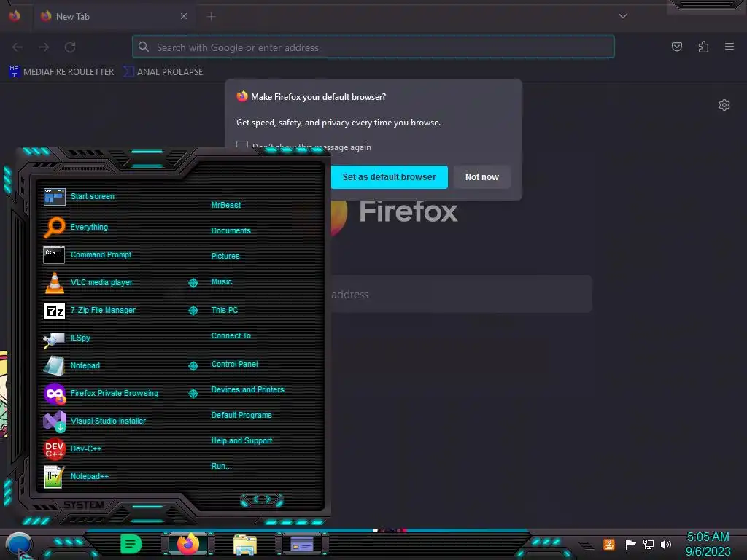Open new tab page settings gear

724,105
